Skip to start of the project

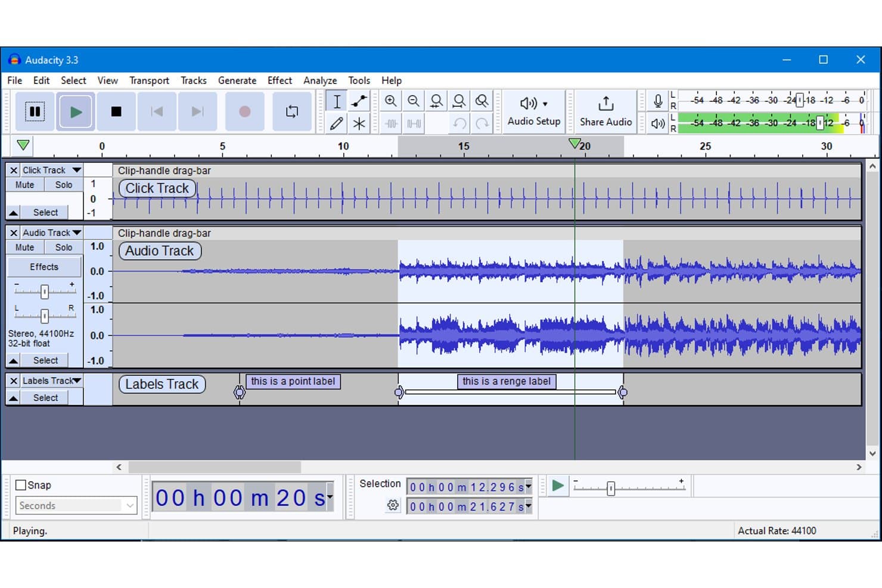(x=157, y=111)
